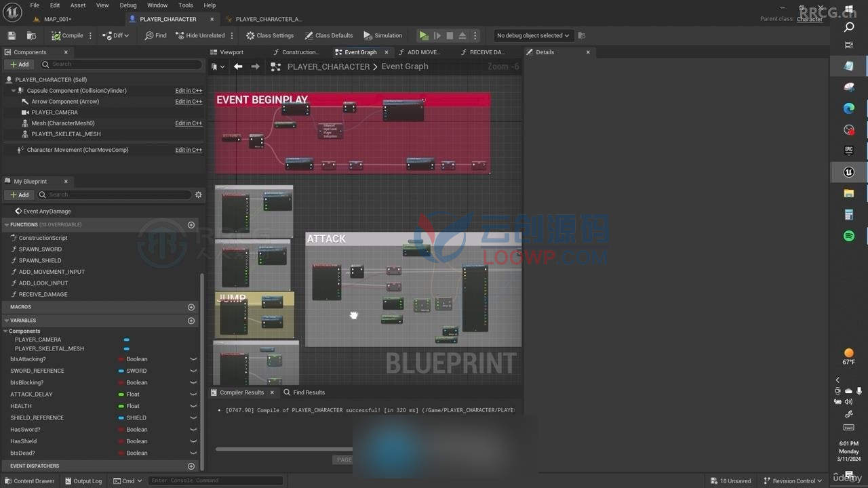Toggle eye visibility for HasShield variable
This screenshot has height=488, width=868.
click(193, 441)
